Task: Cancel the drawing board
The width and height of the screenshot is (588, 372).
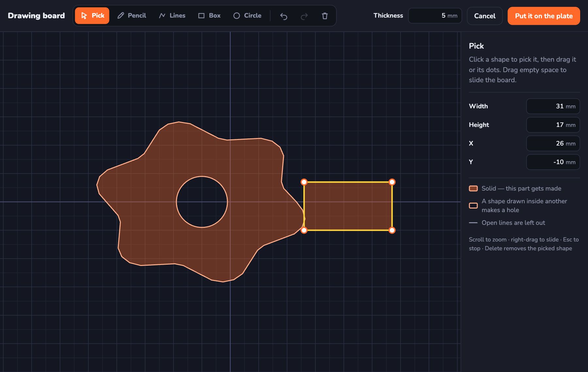Action: (485, 16)
